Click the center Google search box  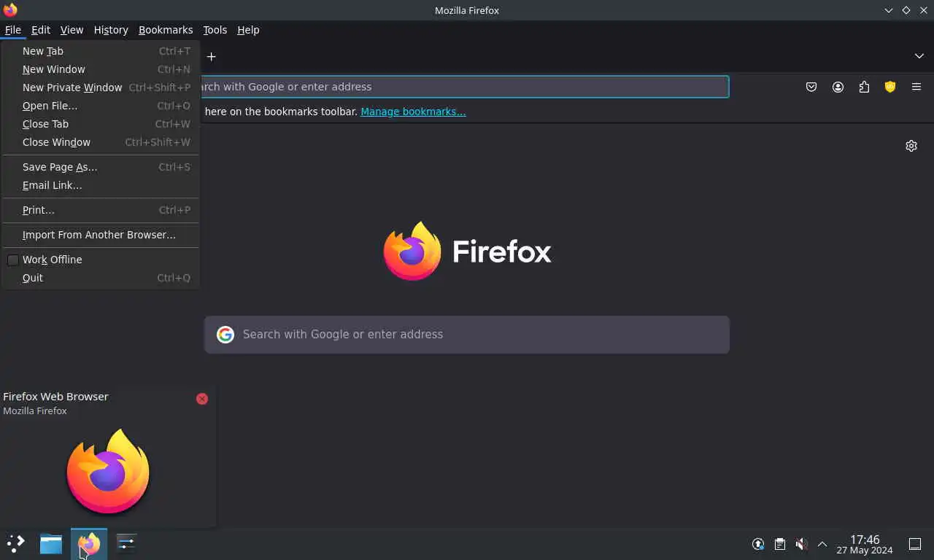click(467, 335)
